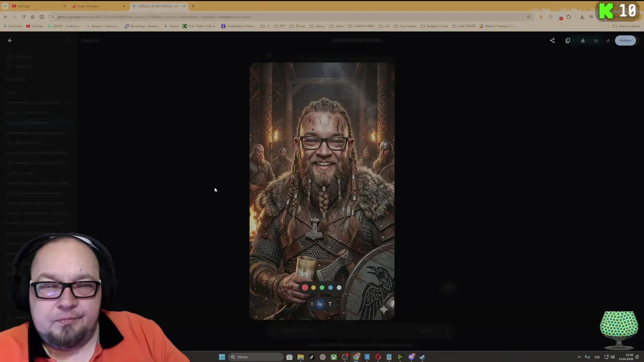
Task: Pick the blue color swatch
Action: click(x=331, y=288)
